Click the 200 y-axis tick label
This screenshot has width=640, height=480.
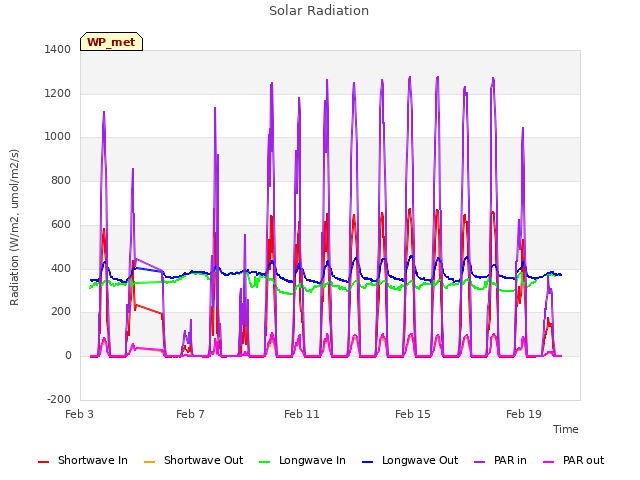[61, 312]
